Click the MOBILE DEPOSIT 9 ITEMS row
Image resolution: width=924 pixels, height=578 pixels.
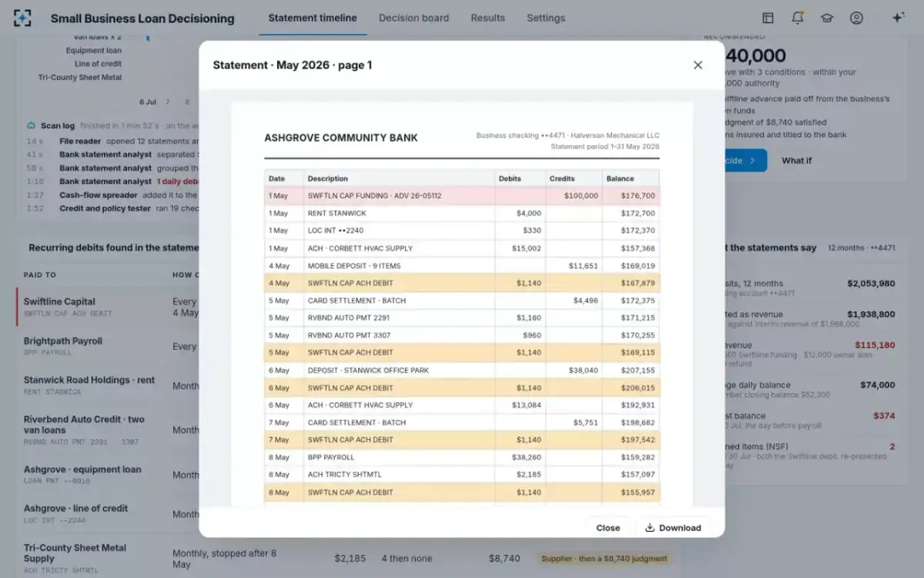[462, 266]
